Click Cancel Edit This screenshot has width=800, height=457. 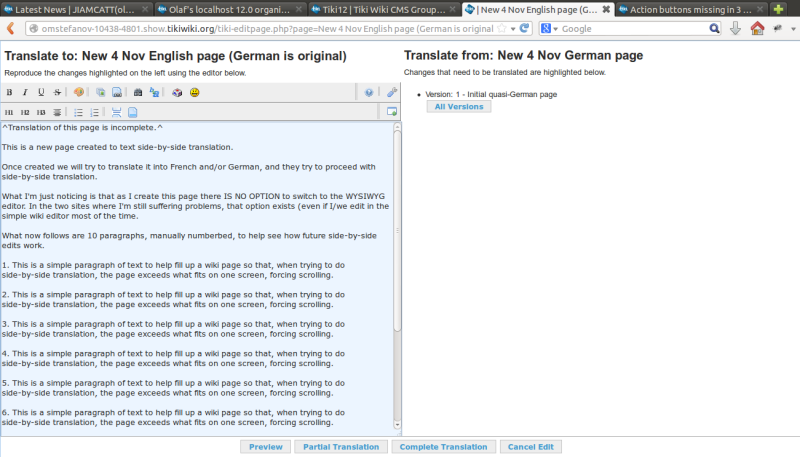click(x=531, y=447)
